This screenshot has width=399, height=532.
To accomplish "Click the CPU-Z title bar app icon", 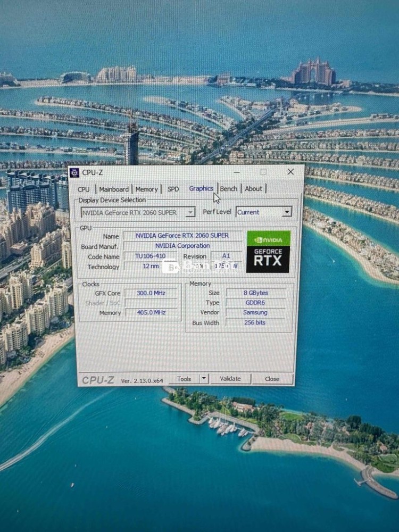I will tap(74, 173).
